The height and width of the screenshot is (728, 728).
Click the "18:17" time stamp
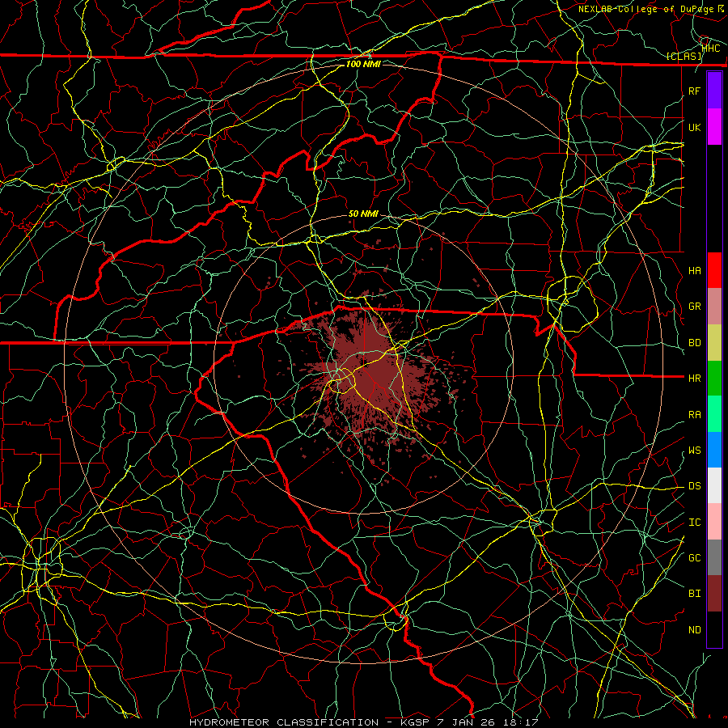point(523,722)
